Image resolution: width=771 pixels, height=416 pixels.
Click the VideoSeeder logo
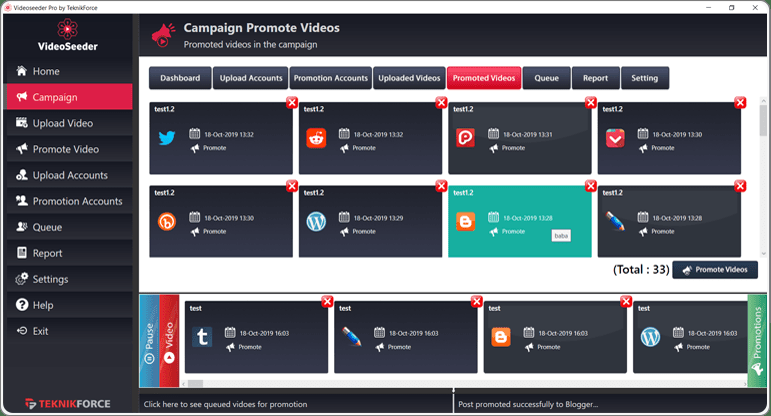(67, 35)
